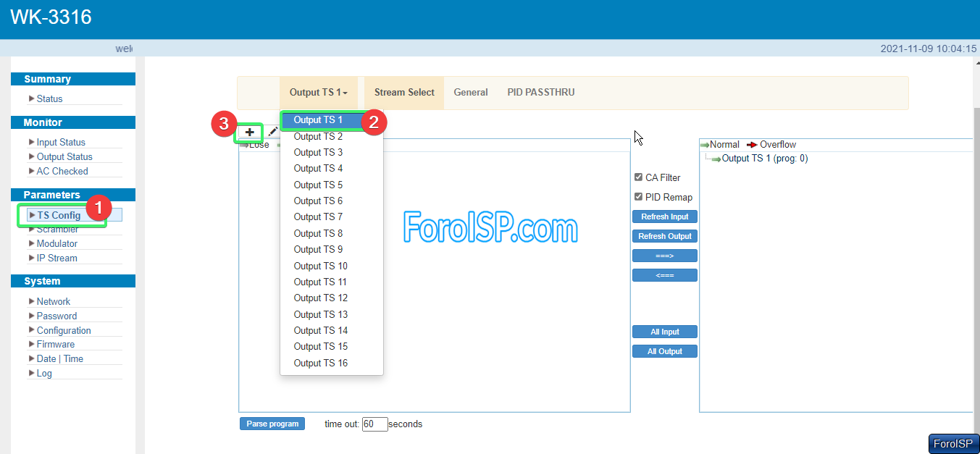Click the triangle icon next to Modulator

(31, 244)
